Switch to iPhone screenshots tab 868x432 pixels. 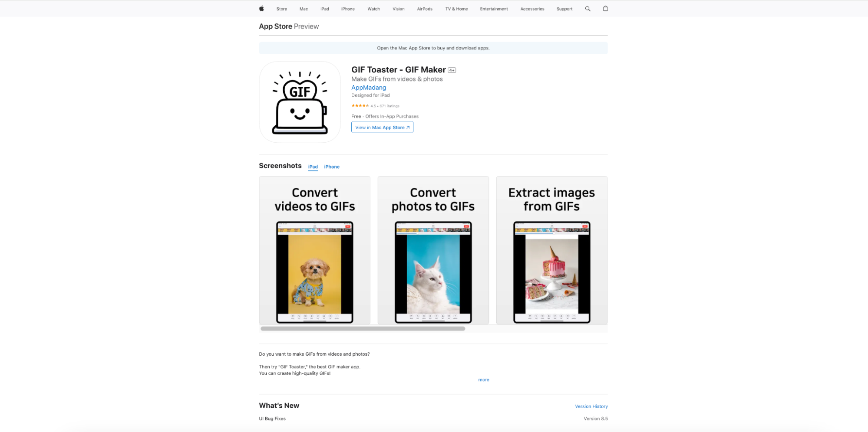(x=332, y=167)
